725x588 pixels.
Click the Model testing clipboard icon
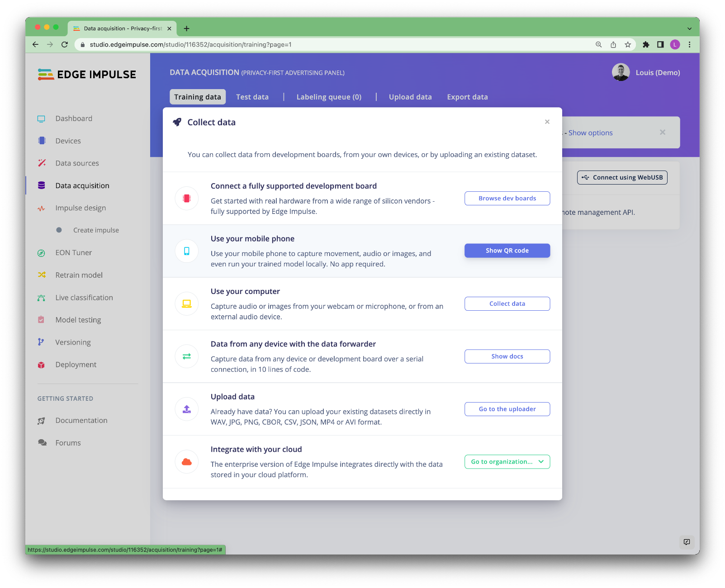tap(42, 320)
